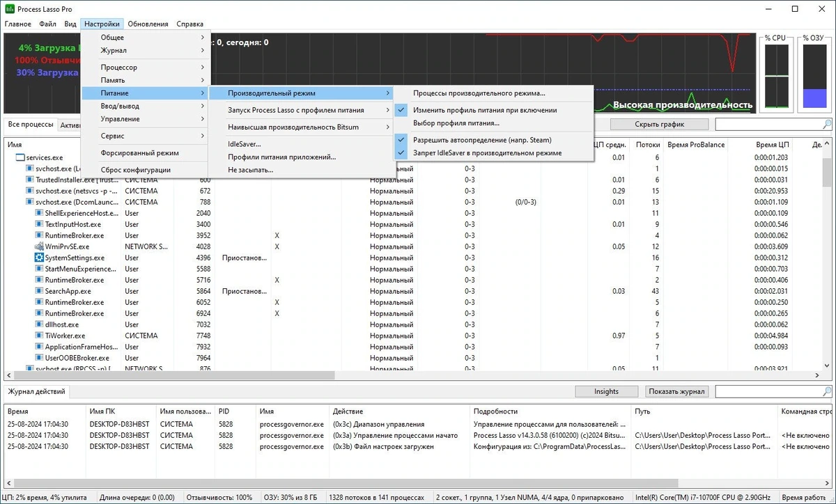Click the Insights button
This screenshot has height=504, width=836.
(606, 391)
